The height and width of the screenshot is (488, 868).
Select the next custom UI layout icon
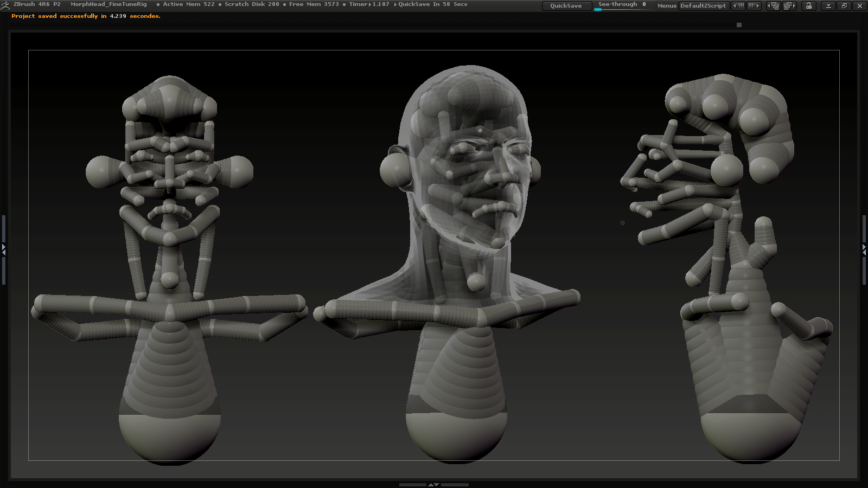click(x=789, y=6)
